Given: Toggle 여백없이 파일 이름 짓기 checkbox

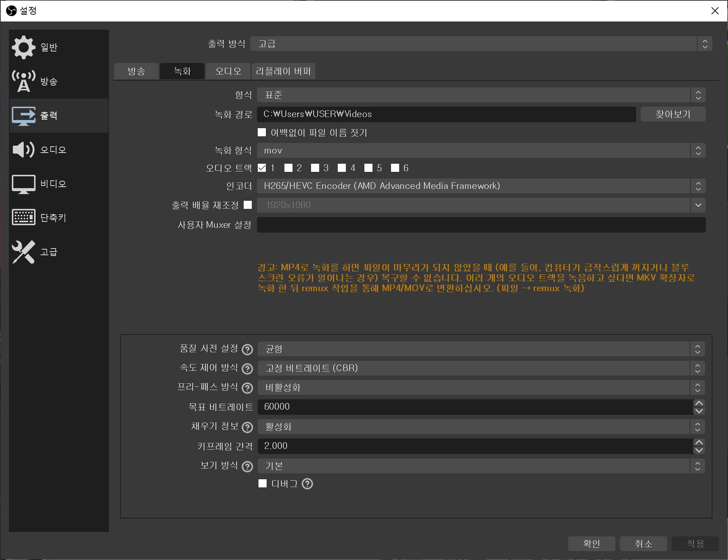Looking at the screenshot, I should [262, 132].
